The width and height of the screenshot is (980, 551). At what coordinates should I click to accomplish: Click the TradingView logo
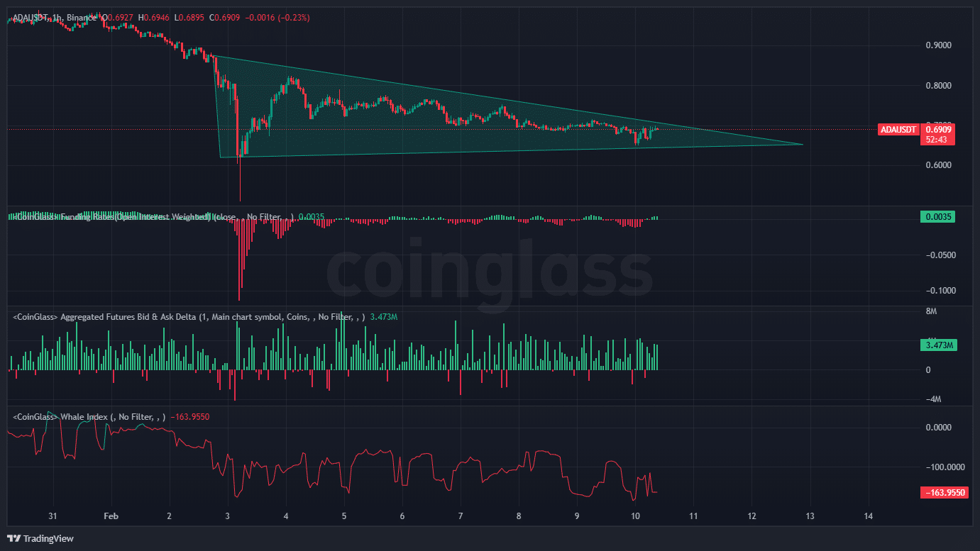pyautogui.click(x=40, y=538)
